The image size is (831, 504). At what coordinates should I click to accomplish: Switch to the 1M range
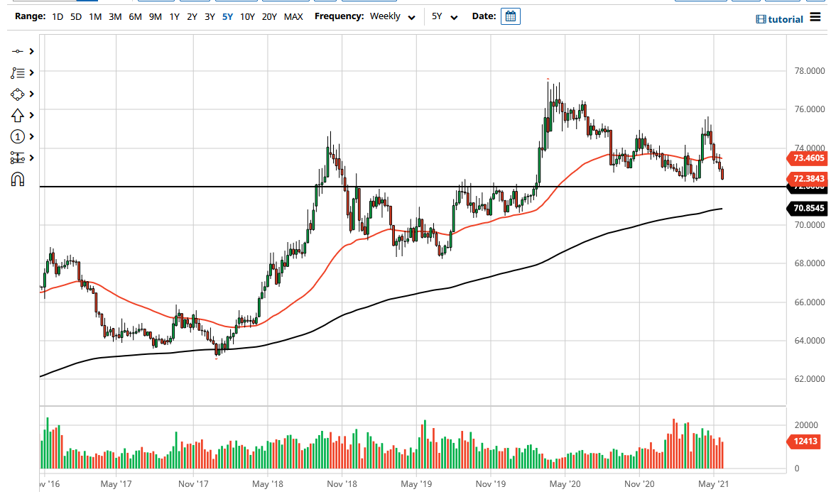(x=95, y=16)
